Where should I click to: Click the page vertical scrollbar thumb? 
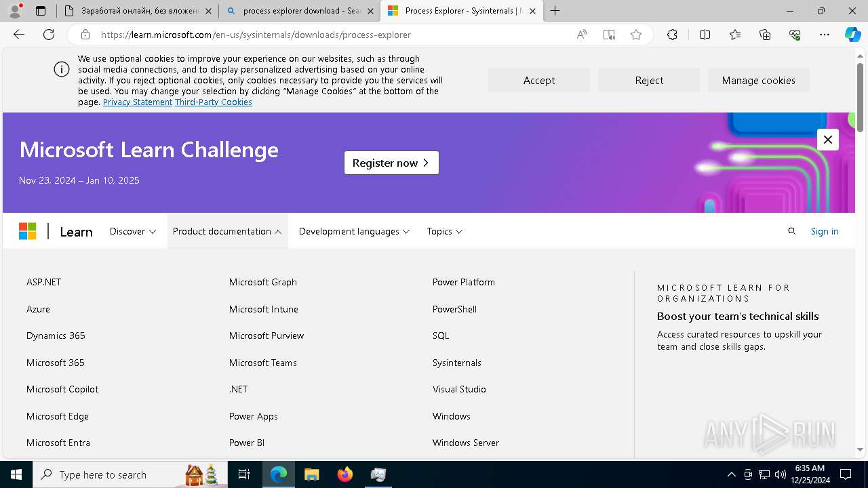point(860,96)
